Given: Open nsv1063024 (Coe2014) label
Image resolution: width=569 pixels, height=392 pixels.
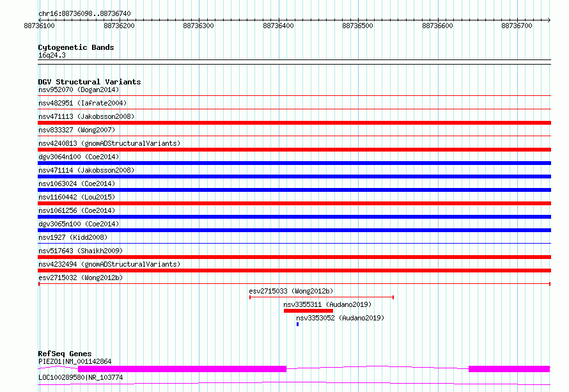Looking at the screenshot, I should point(77,184).
